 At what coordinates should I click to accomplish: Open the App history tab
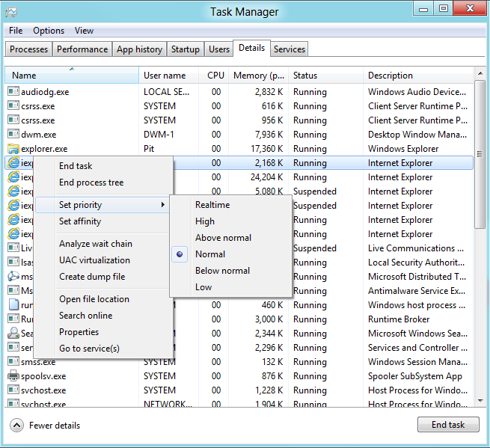point(139,49)
